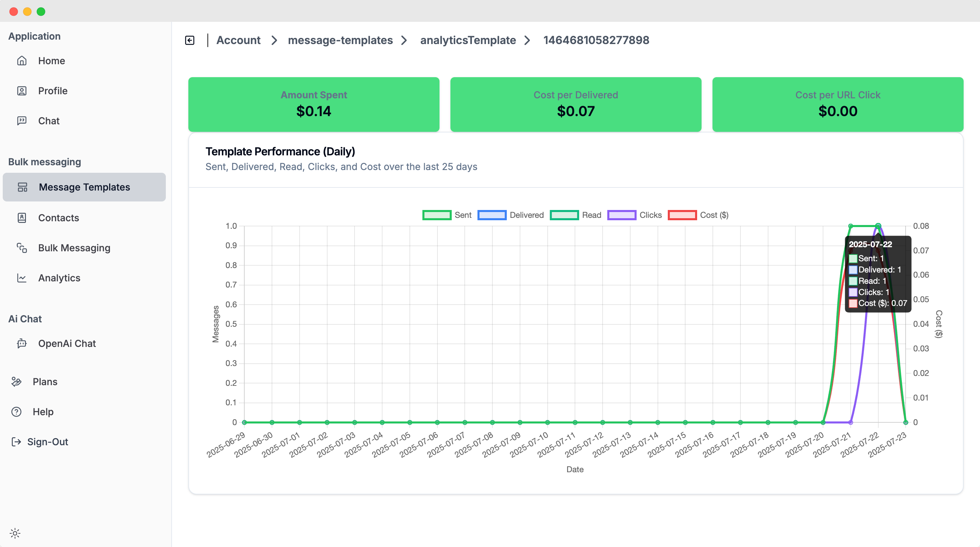Open the Analytics section

pyautogui.click(x=84, y=278)
